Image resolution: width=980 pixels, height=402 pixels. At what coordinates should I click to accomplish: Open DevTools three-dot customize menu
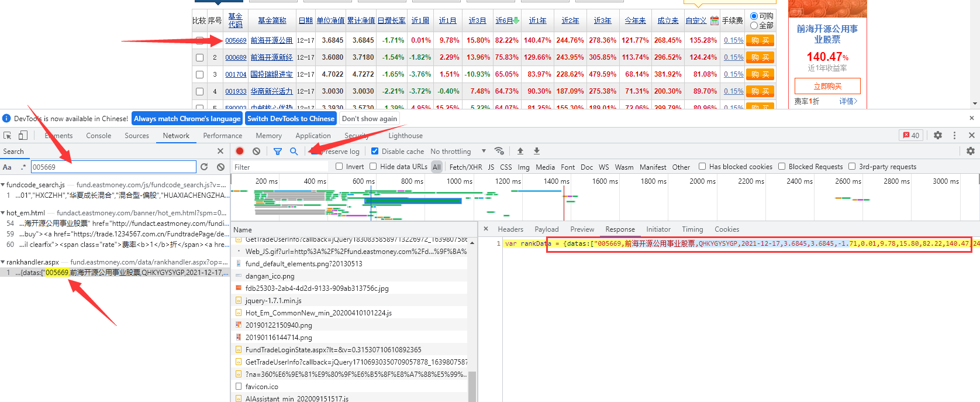point(955,135)
